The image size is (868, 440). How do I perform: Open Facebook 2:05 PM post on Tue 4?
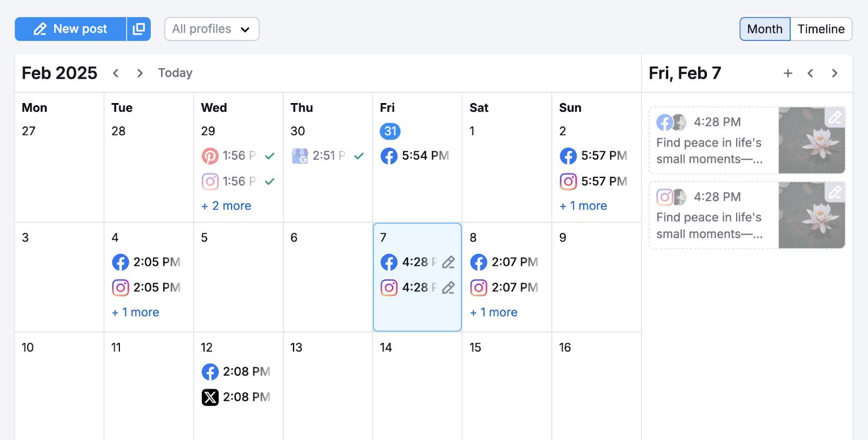point(146,262)
